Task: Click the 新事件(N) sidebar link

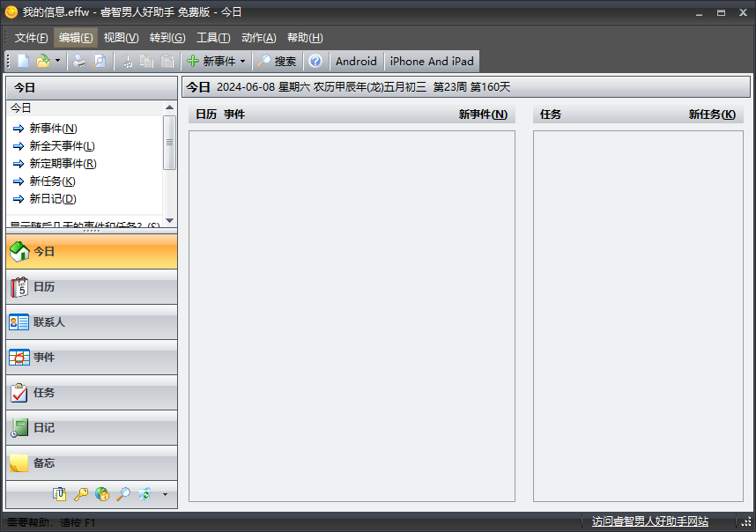Action: pos(53,129)
